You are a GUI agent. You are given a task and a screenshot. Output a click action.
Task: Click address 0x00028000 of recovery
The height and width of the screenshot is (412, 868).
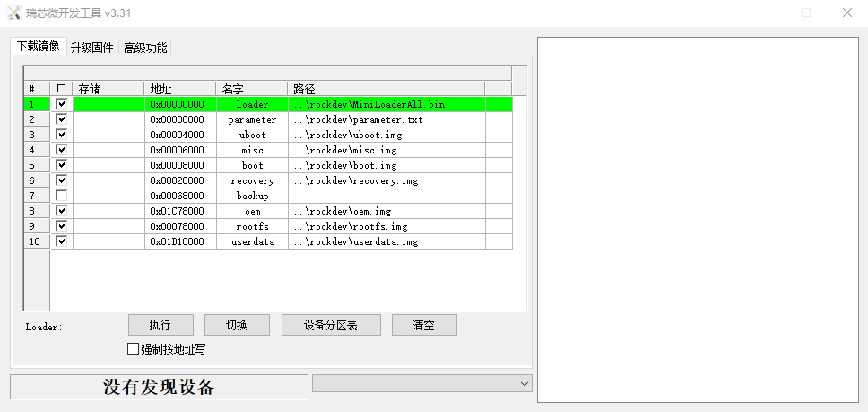pos(180,180)
